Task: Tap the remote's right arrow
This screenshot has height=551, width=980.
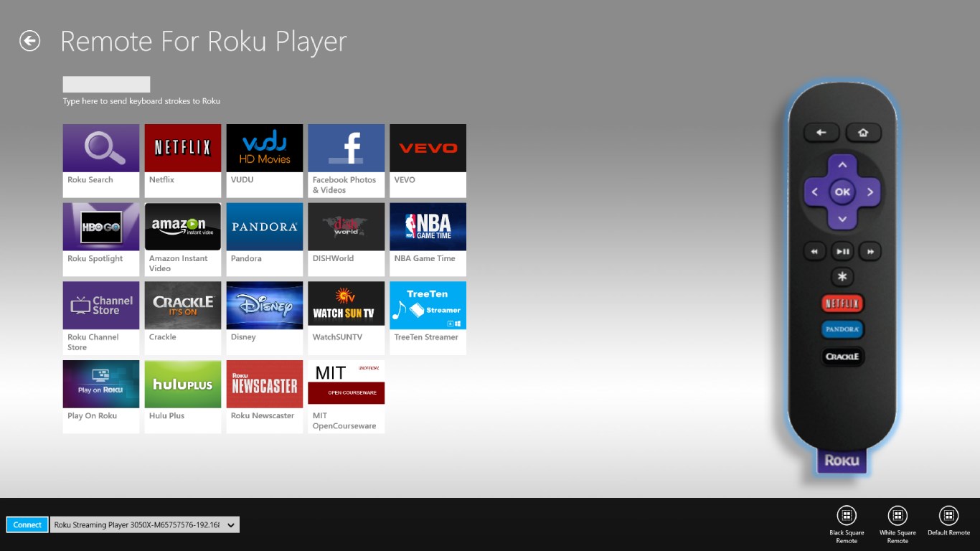Action: click(870, 192)
